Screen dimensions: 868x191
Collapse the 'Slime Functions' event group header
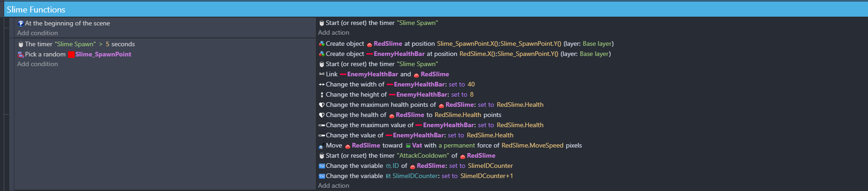click(x=36, y=10)
